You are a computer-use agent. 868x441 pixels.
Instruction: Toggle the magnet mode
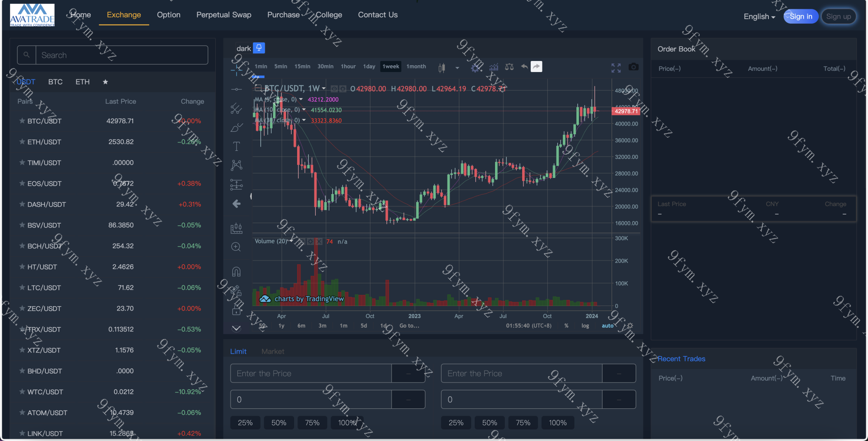(236, 272)
